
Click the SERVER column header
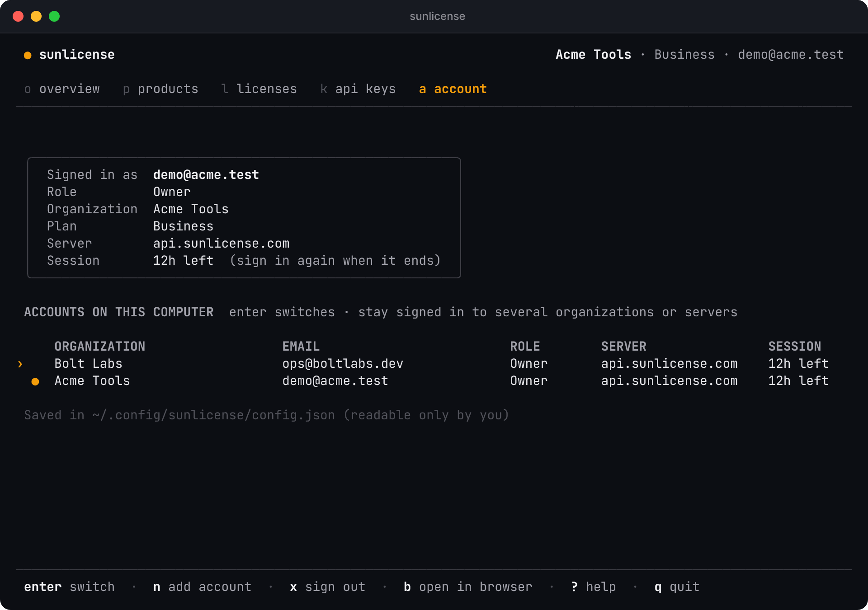624,347
